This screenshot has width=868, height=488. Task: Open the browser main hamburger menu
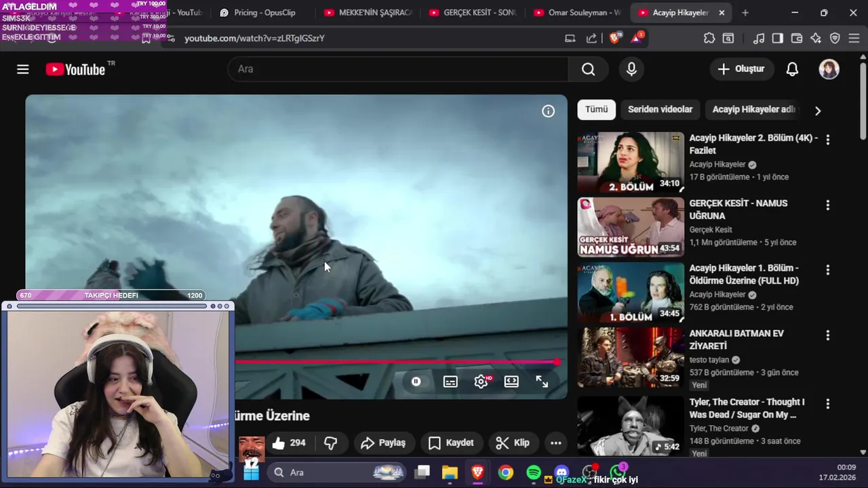(854, 38)
